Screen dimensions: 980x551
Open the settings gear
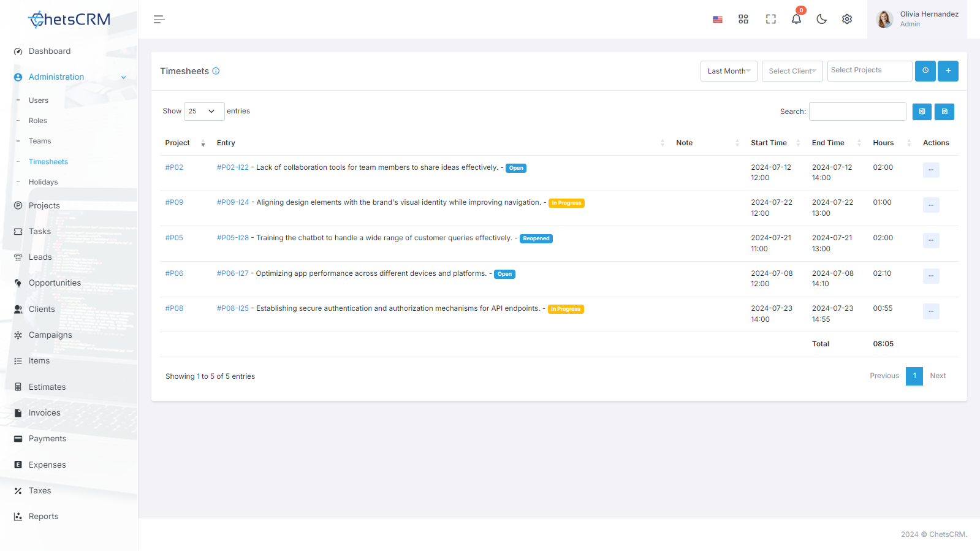coord(847,20)
